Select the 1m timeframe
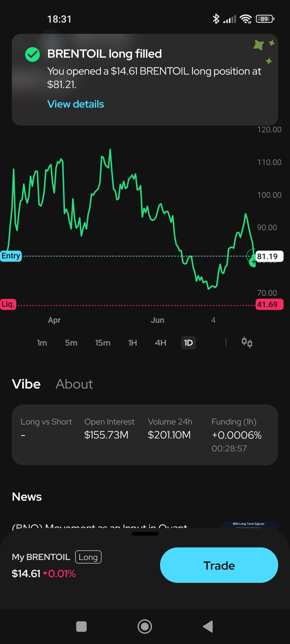 42,343
